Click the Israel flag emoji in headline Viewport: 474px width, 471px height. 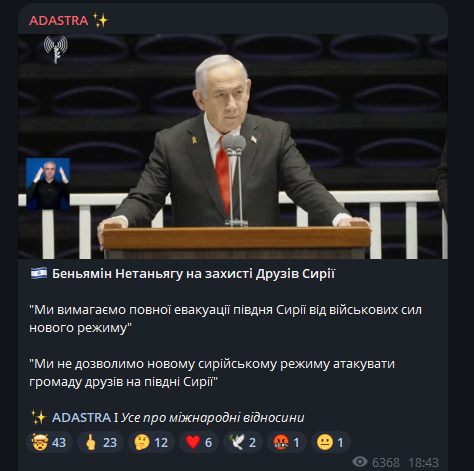tap(39, 274)
